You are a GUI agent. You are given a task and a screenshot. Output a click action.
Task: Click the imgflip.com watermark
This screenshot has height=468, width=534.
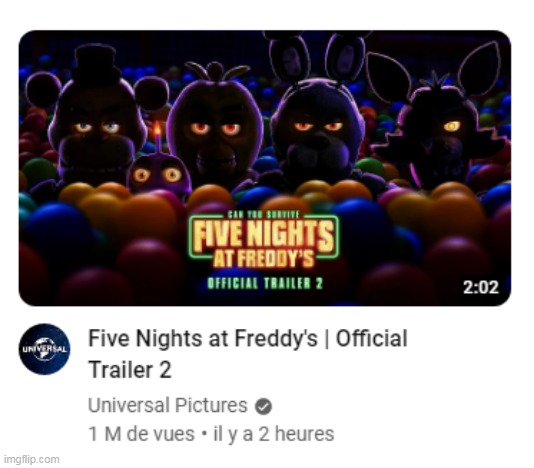(32, 459)
